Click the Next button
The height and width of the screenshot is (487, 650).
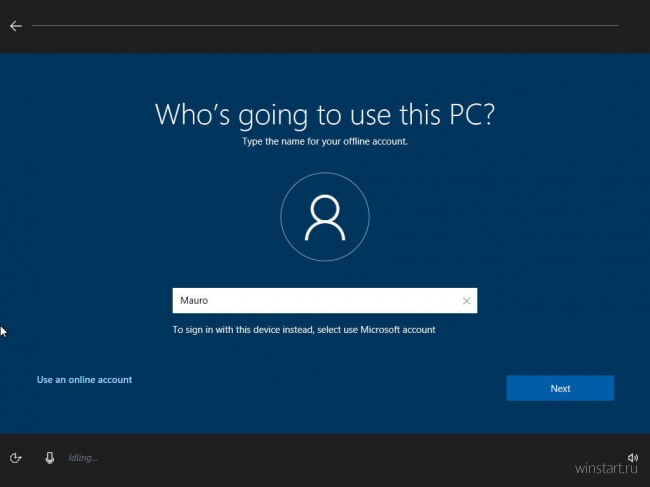coord(560,388)
